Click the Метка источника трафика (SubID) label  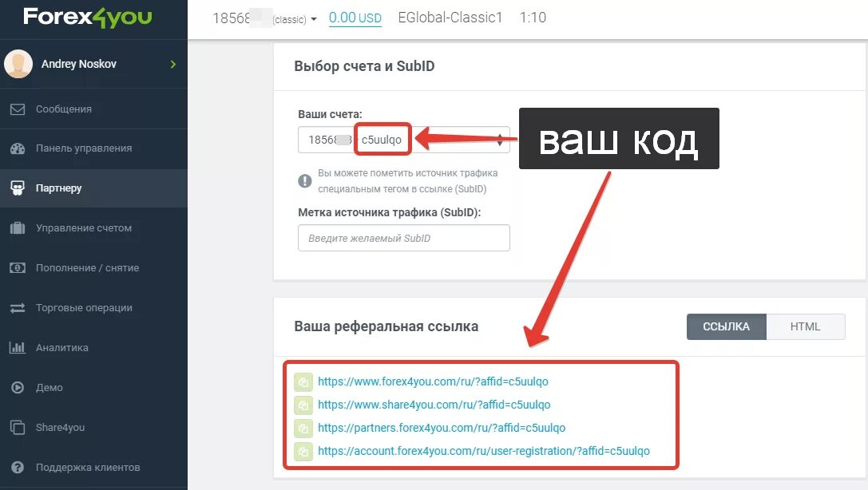[x=389, y=212]
